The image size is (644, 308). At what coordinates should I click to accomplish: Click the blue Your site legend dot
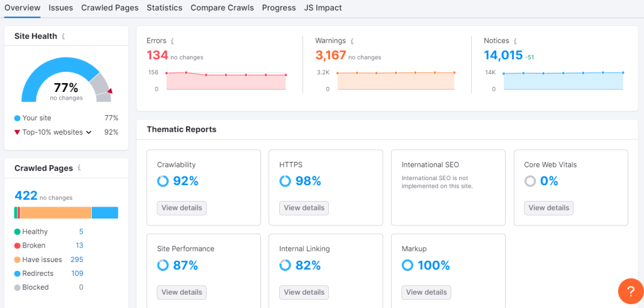[17, 118]
